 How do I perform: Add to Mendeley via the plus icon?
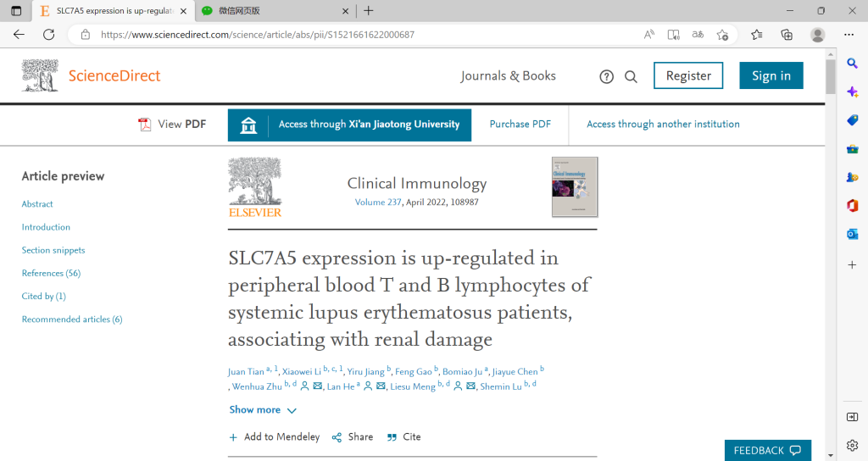(x=233, y=437)
